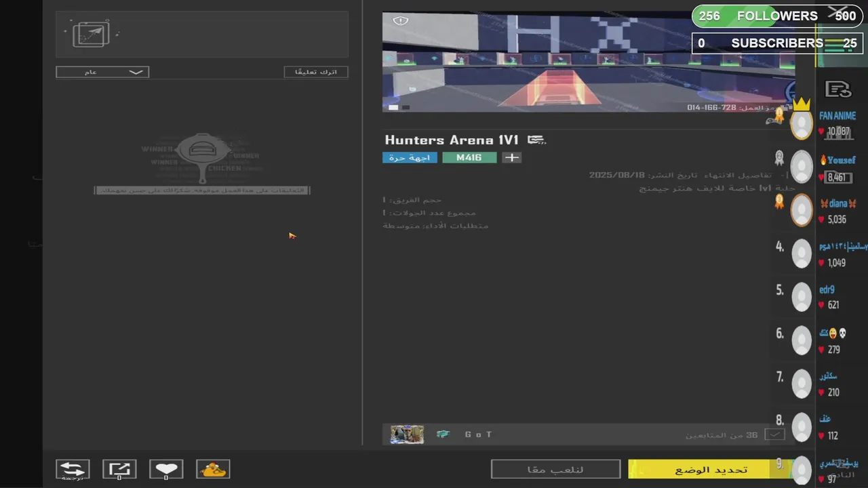Click the creator GoT avatar thumbnail
This screenshot has width=868, height=488.
point(407,434)
